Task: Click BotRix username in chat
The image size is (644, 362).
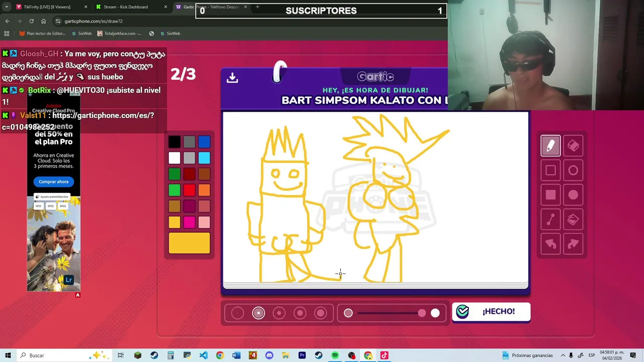Action: coord(40,90)
